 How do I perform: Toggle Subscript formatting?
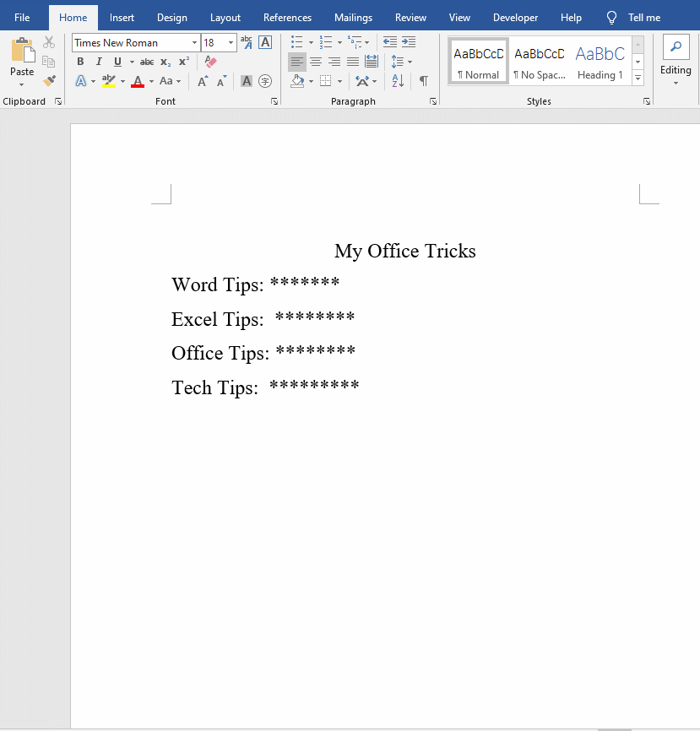(166, 62)
